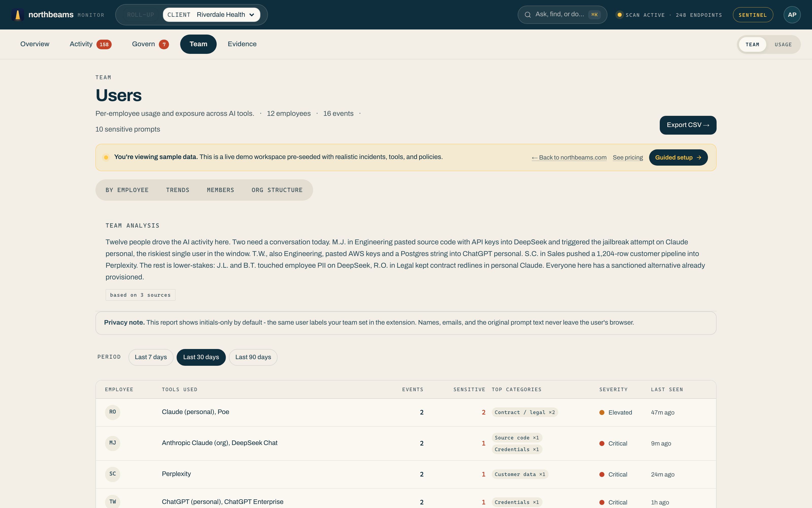This screenshot has width=812, height=508.
Task: Click the Elevated severity label
Action: tap(616, 412)
